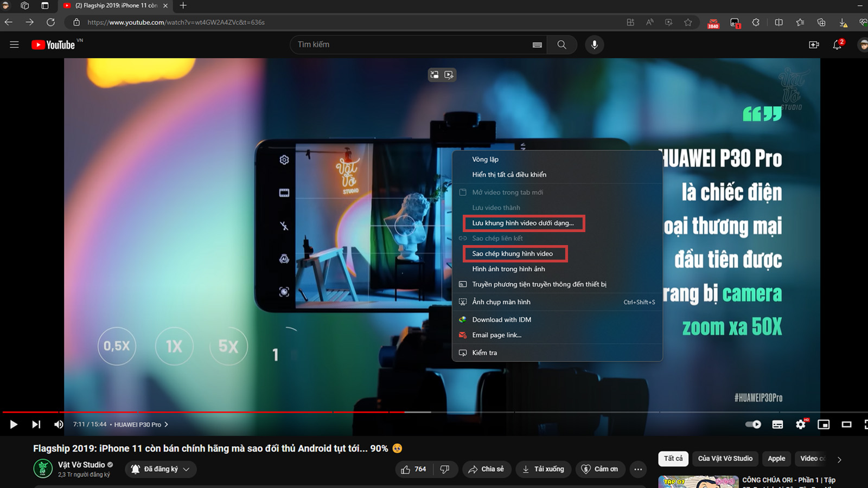Open the Create video button
Viewport: 868px width, 488px height.
pos(814,45)
